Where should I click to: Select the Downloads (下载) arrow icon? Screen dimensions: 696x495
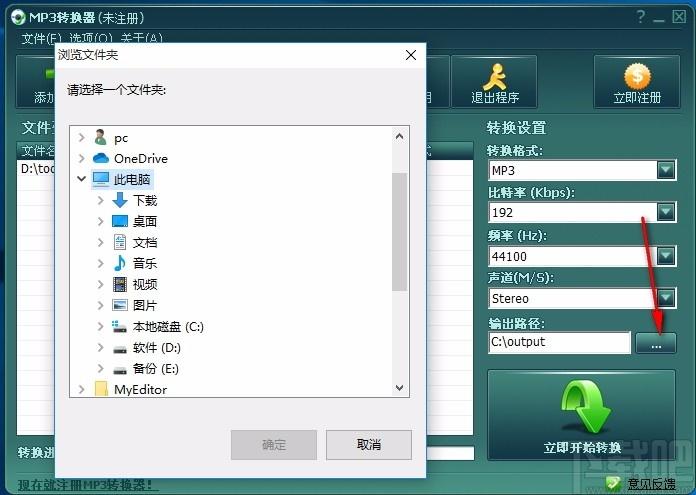[120, 200]
